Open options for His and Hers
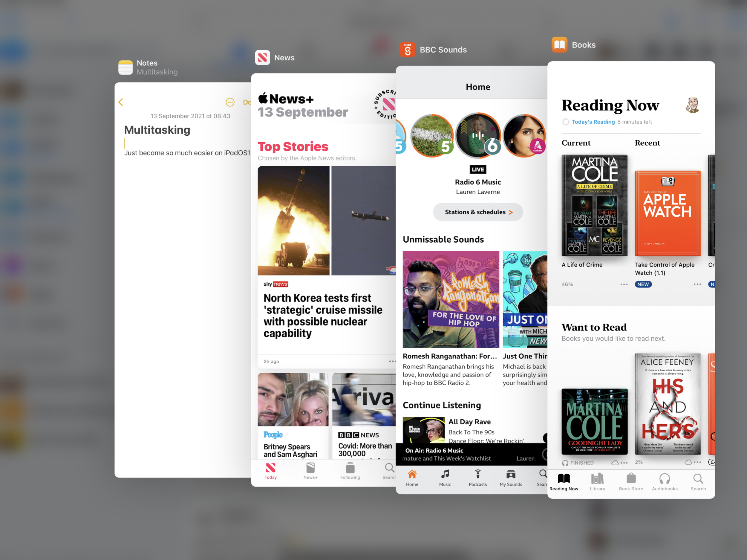 tap(697, 462)
